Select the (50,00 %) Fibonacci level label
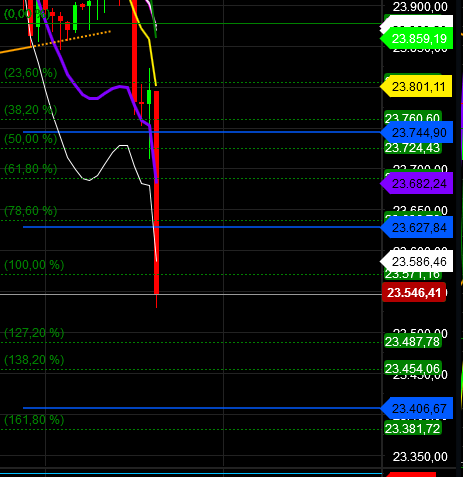Image resolution: width=463 pixels, height=477 pixels. tap(31, 139)
